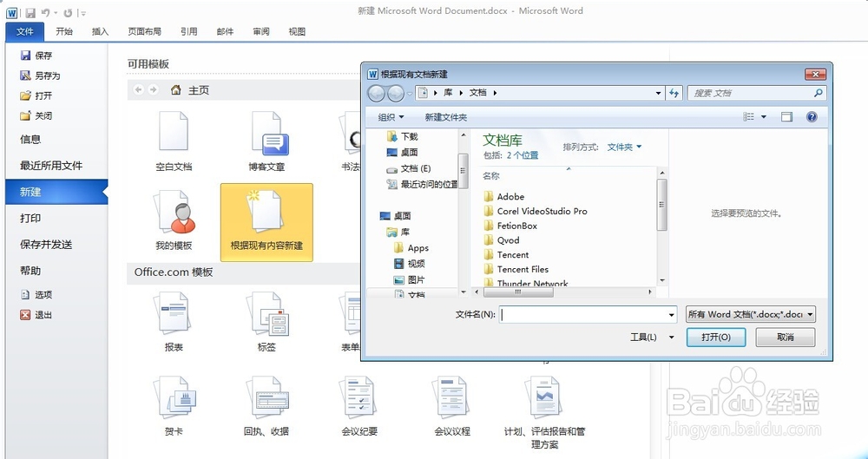Click the recent pages dropdown beside forward arrow
The width and height of the screenshot is (868, 459).
coord(410,93)
